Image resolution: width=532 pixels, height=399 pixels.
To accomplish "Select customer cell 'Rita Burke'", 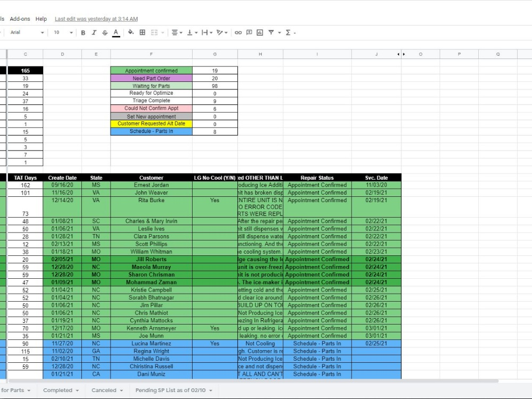I will 151,207.
